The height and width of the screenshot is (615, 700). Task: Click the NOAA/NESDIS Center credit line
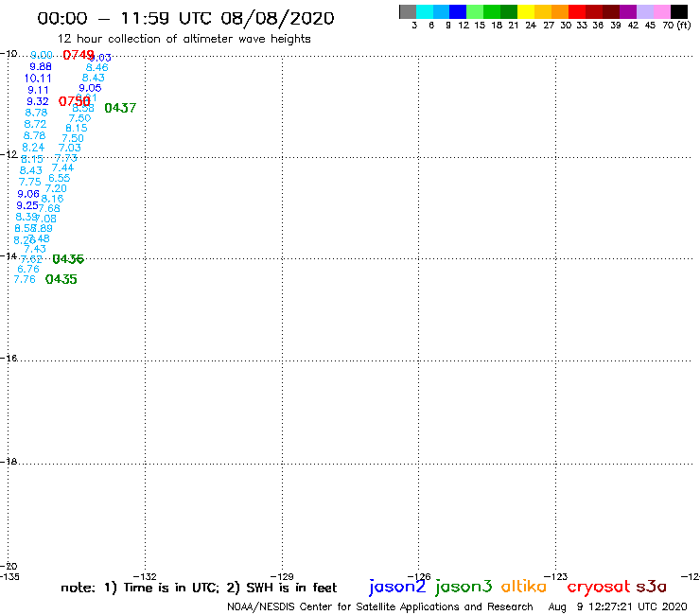pos(380,607)
